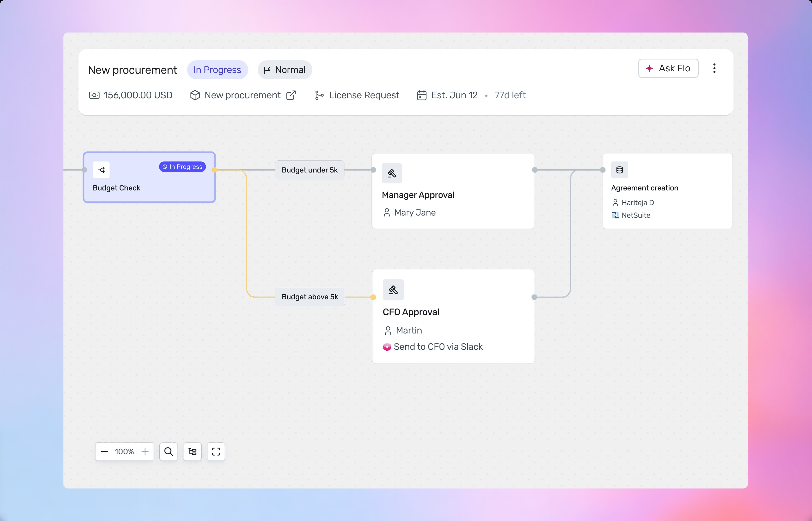Click the branch icon in Budget Check node
The height and width of the screenshot is (521, 812).
click(101, 170)
